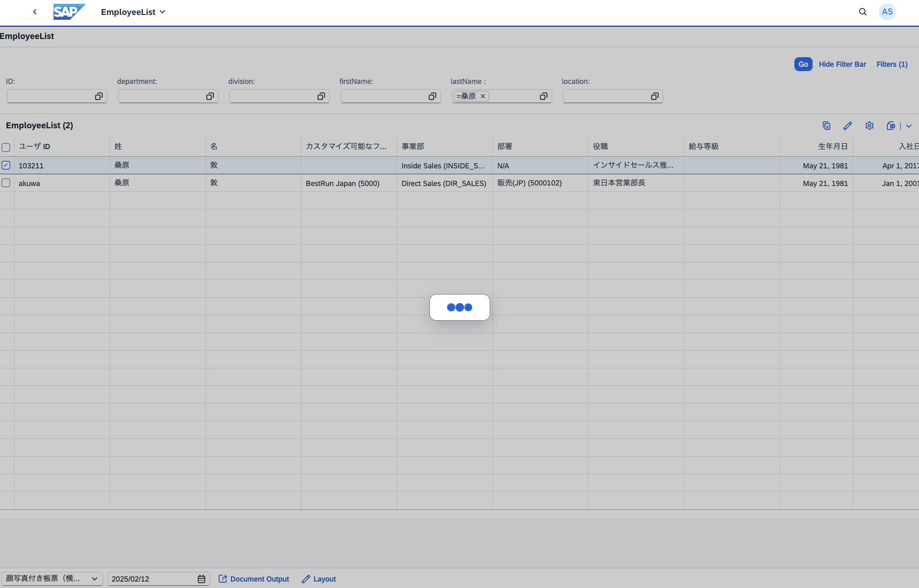This screenshot has width=919, height=588.
Task: Click the export spreadsheet icon
Action: (x=891, y=126)
